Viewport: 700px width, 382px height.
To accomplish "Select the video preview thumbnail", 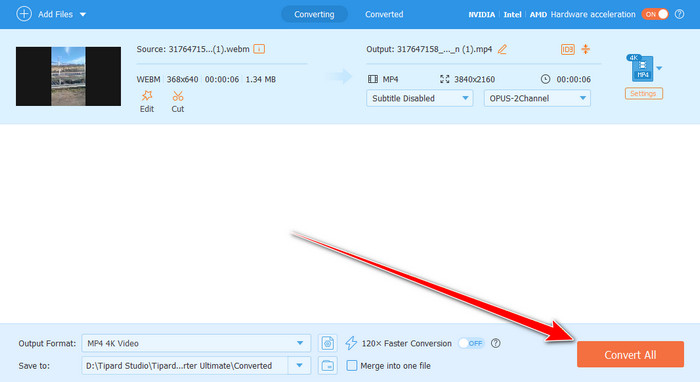I will click(68, 76).
